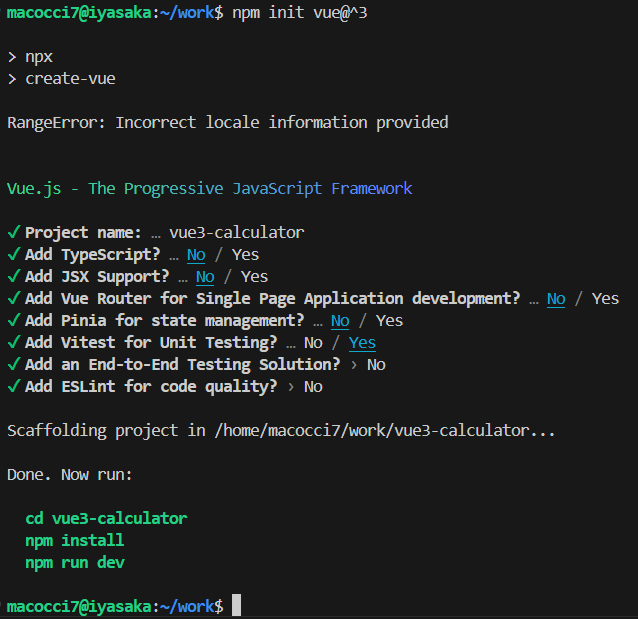Click the 'cd vue3-calculator' command line

106,519
